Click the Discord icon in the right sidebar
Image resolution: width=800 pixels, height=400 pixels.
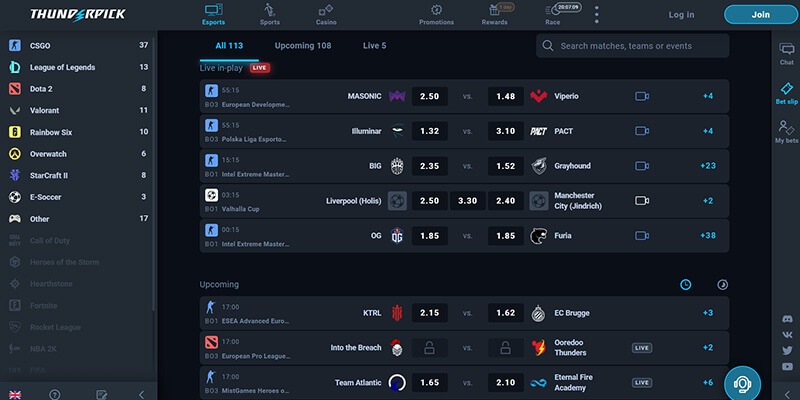pyautogui.click(x=787, y=319)
